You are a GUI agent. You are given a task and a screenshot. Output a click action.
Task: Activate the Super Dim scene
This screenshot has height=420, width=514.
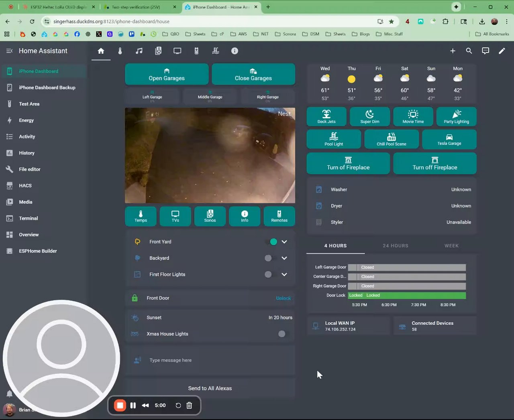point(370,117)
